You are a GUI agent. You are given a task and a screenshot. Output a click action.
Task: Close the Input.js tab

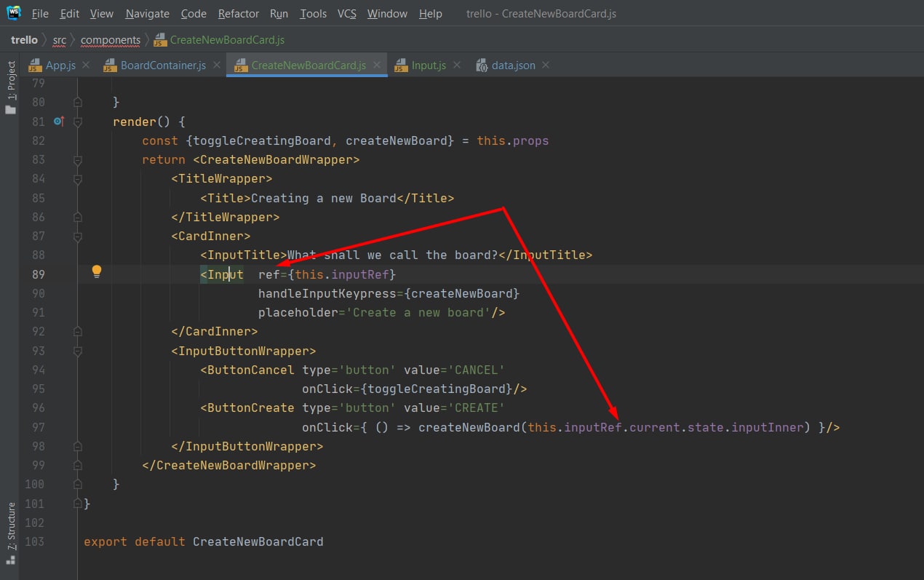[457, 65]
